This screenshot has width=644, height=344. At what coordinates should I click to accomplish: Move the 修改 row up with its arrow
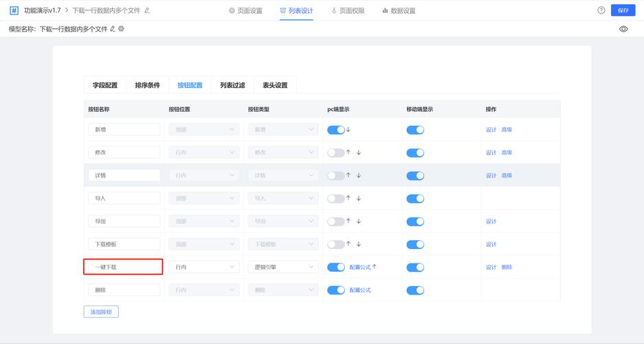[348, 152]
